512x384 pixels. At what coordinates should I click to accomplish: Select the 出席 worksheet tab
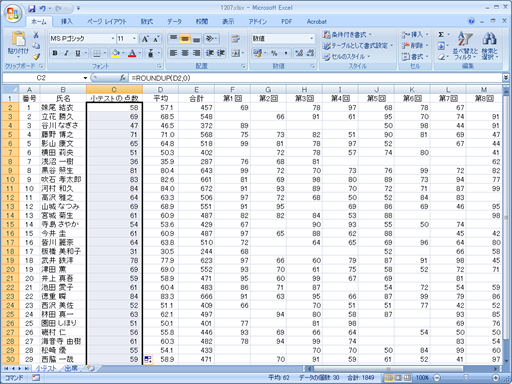coord(71,368)
